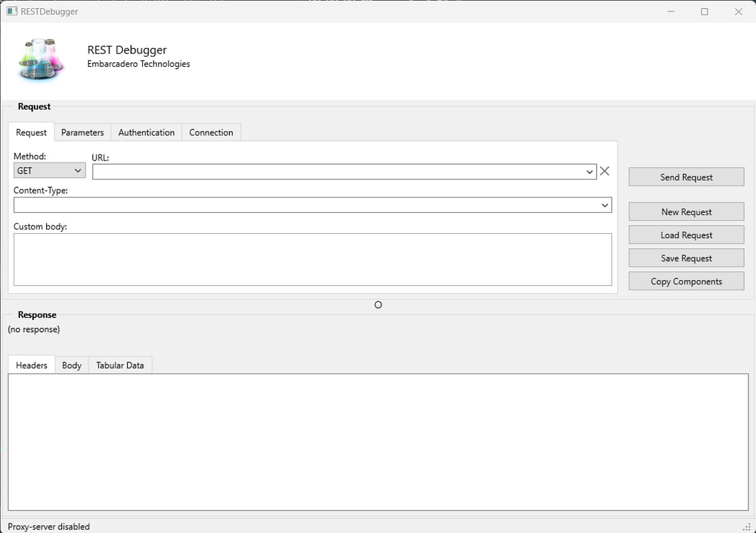Switch to the Body response tab
Image resolution: width=756 pixels, height=533 pixels.
tap(71, 365)
